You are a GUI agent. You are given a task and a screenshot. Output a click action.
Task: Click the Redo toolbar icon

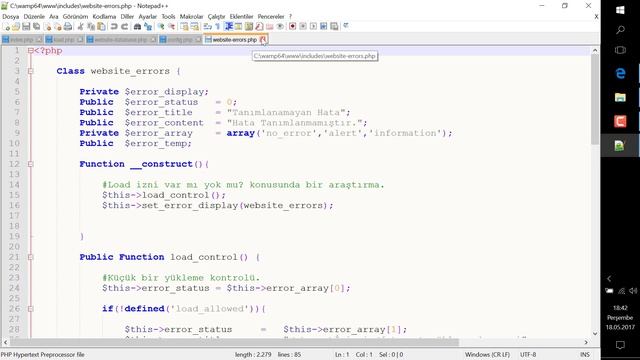(124, 27)
